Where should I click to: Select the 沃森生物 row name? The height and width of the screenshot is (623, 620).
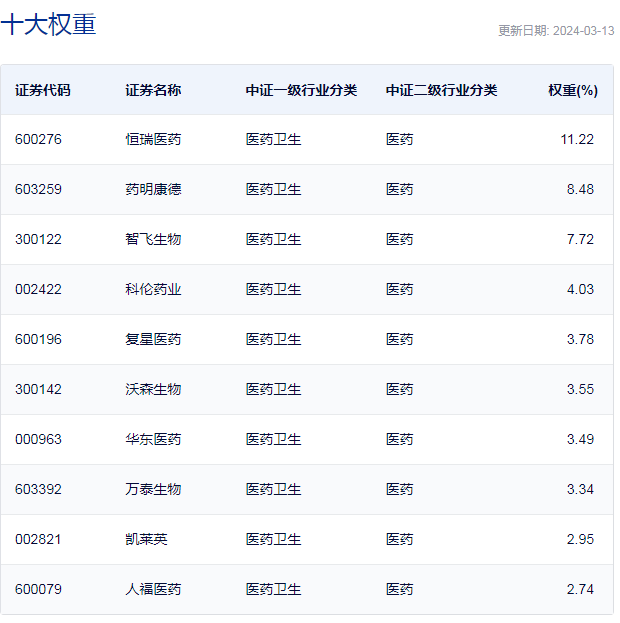pyautogui.click(x=153, y=389)
